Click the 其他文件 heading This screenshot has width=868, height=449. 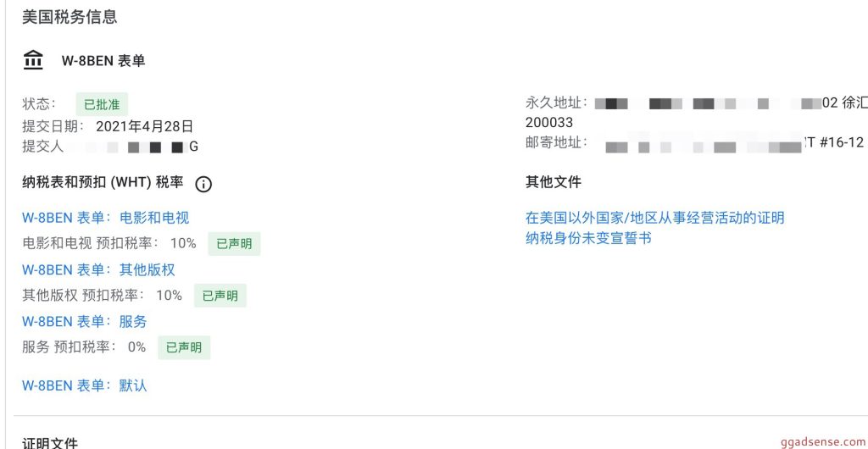click(553, 182)
